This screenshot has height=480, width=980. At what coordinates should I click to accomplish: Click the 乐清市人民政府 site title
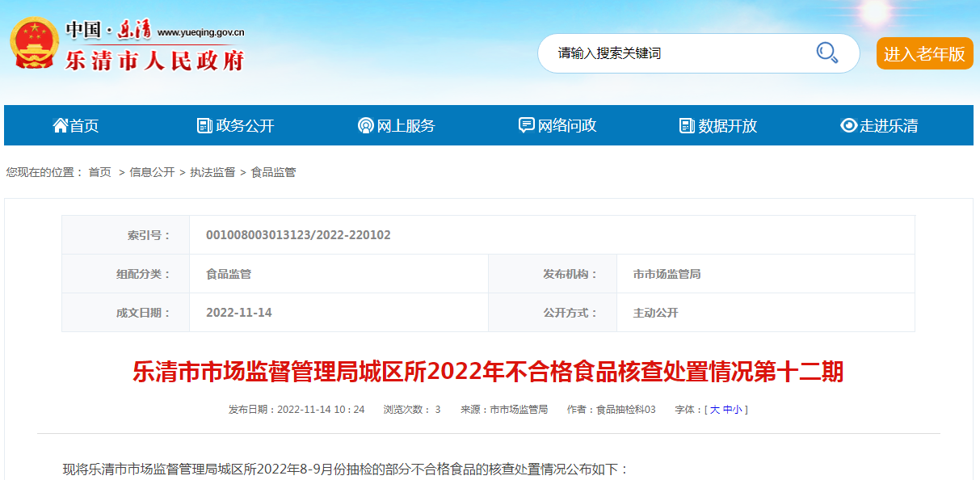(154, 60)
